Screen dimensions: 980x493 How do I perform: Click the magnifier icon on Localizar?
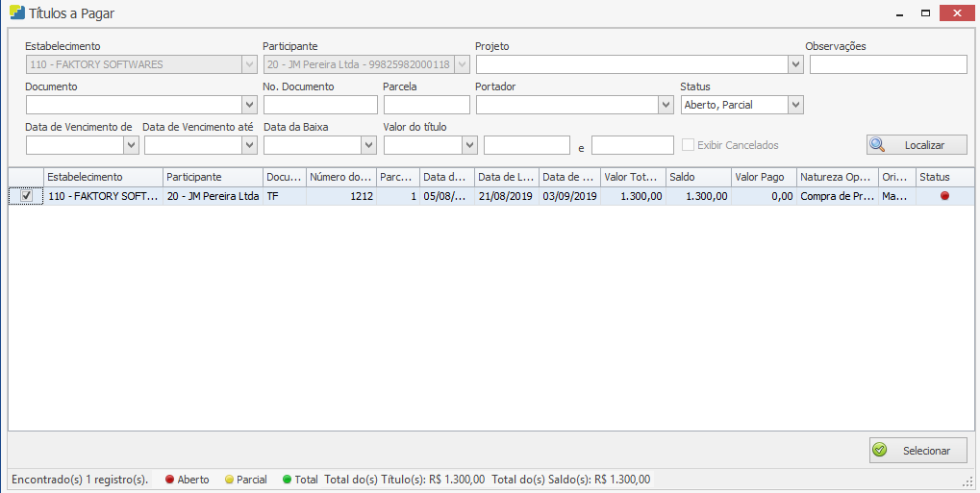tap(878, 145)
